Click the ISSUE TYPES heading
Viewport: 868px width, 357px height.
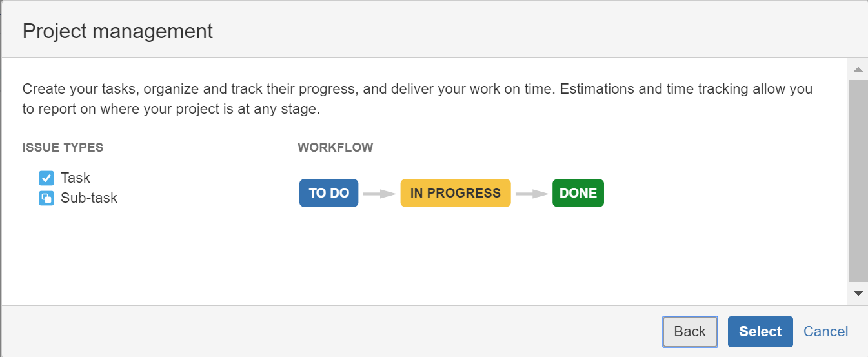coord(63,148)
